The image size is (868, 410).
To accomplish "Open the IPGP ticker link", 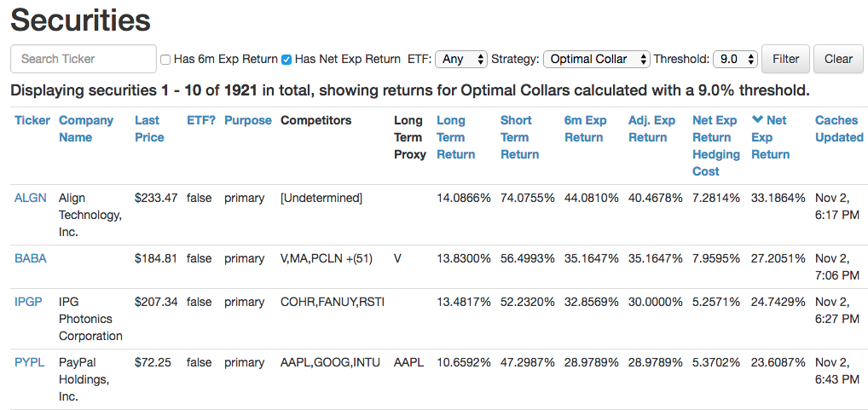I will point(28,302).
